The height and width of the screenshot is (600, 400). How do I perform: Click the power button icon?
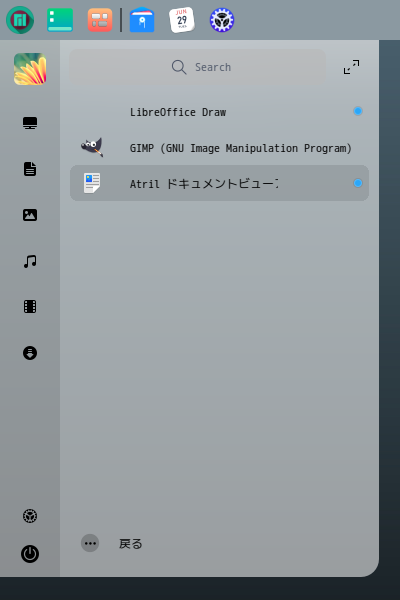(30, 554)
